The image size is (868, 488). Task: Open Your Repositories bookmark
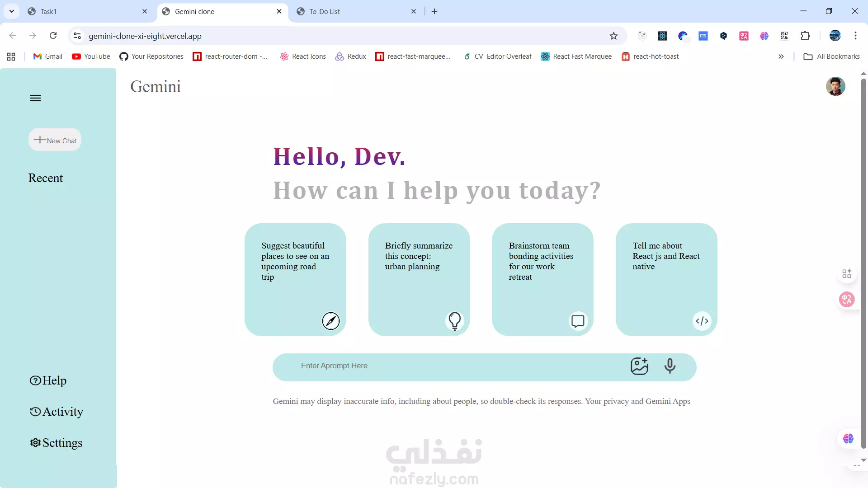(x=151, y=56)
